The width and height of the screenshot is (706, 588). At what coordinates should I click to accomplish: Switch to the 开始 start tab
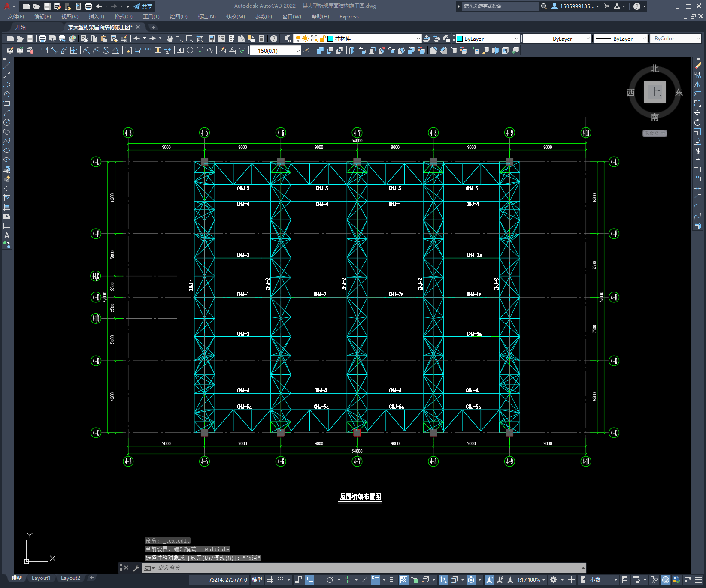[x=21, y=27]
